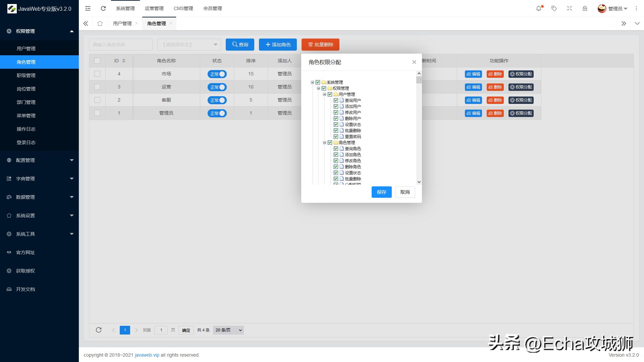This screenshot has width=644, height=362.
Task: Open the 20 条/页 page size dropdown
Action: [x=228, y=330]
